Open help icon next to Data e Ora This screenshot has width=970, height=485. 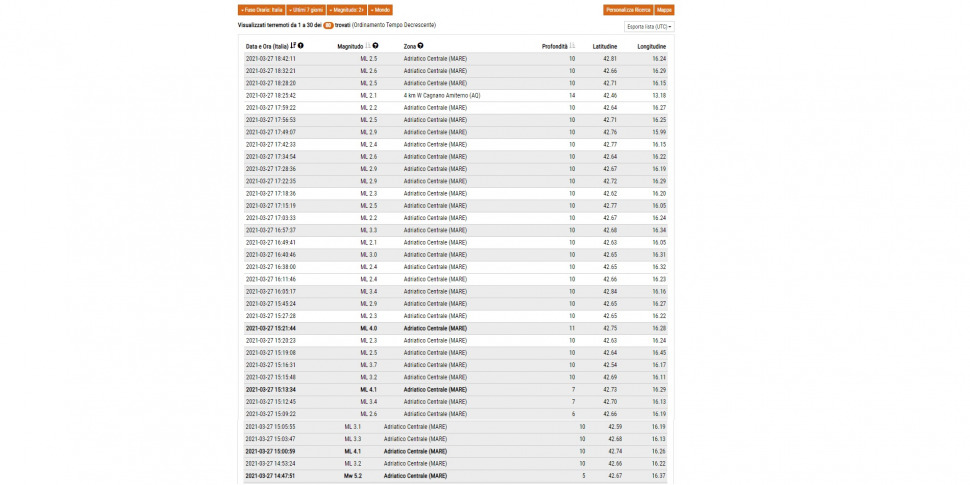[301, 46]
